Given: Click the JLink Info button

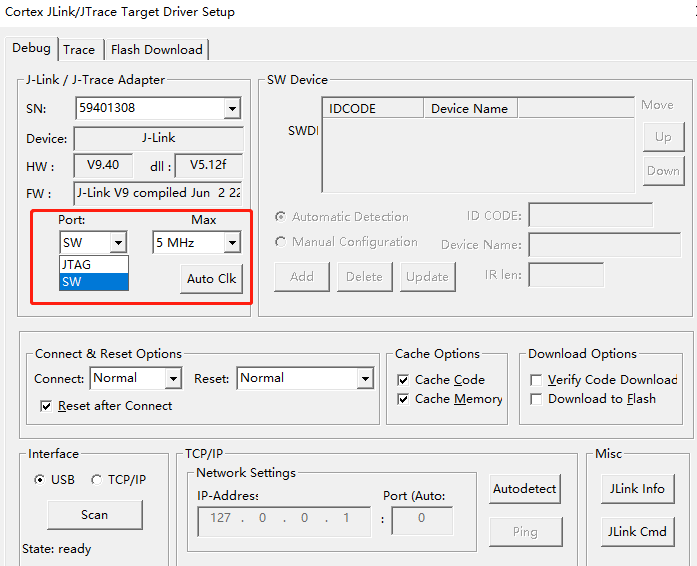Looking at the screenshot, I should pyautogui.click(x=637, y=489).
